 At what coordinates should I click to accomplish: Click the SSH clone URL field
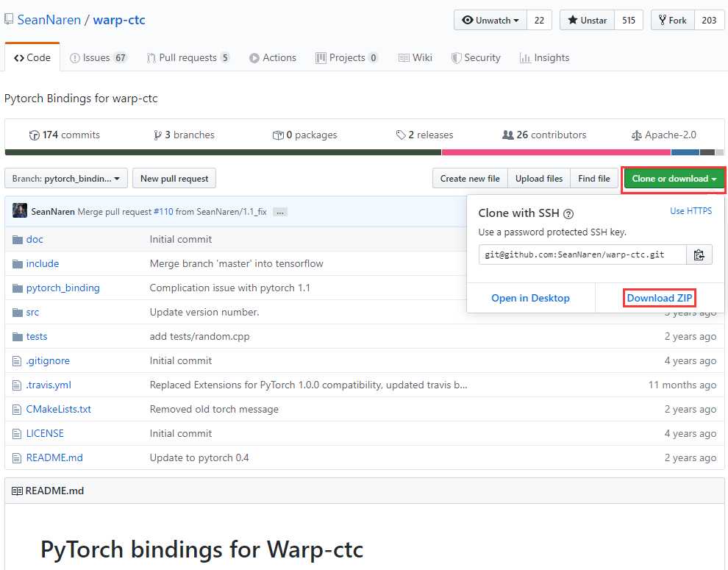(582, 254)
